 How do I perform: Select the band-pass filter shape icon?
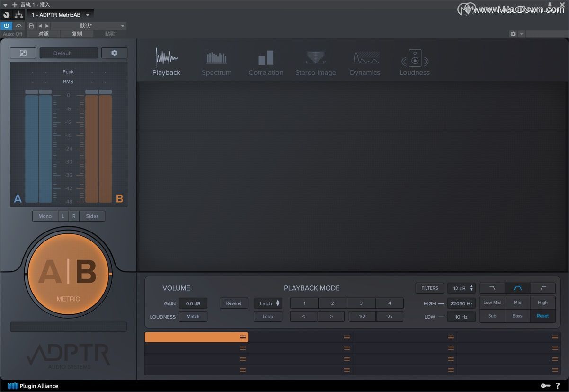pos(517,288)
